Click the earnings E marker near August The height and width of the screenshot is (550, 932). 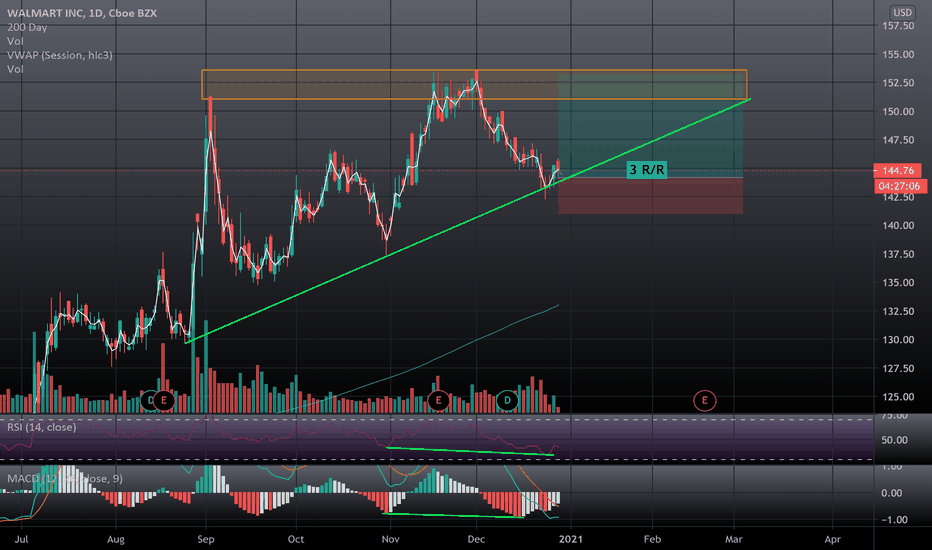click(163, 401)
